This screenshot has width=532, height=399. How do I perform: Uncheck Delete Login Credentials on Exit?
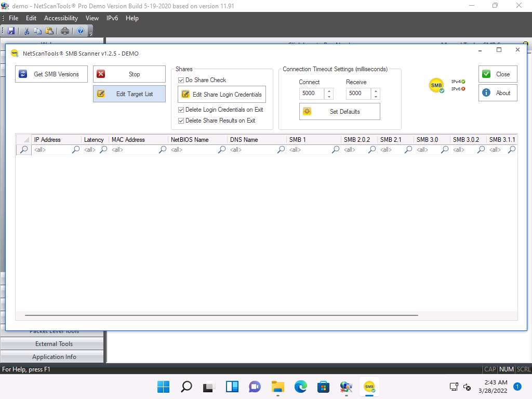[x=181, y=110]
